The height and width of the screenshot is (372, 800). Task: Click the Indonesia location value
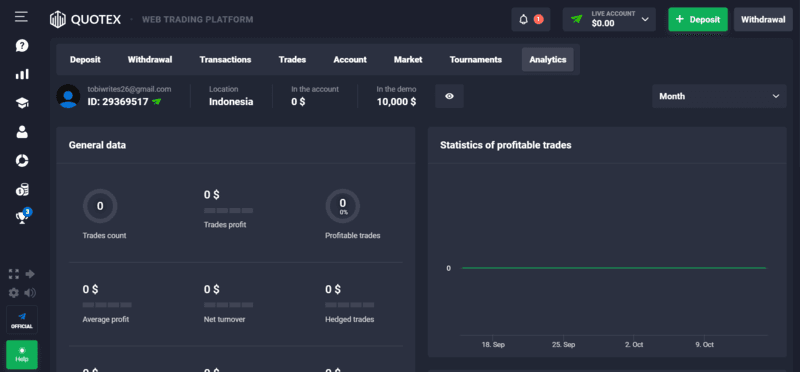click(x=231, y=102)
